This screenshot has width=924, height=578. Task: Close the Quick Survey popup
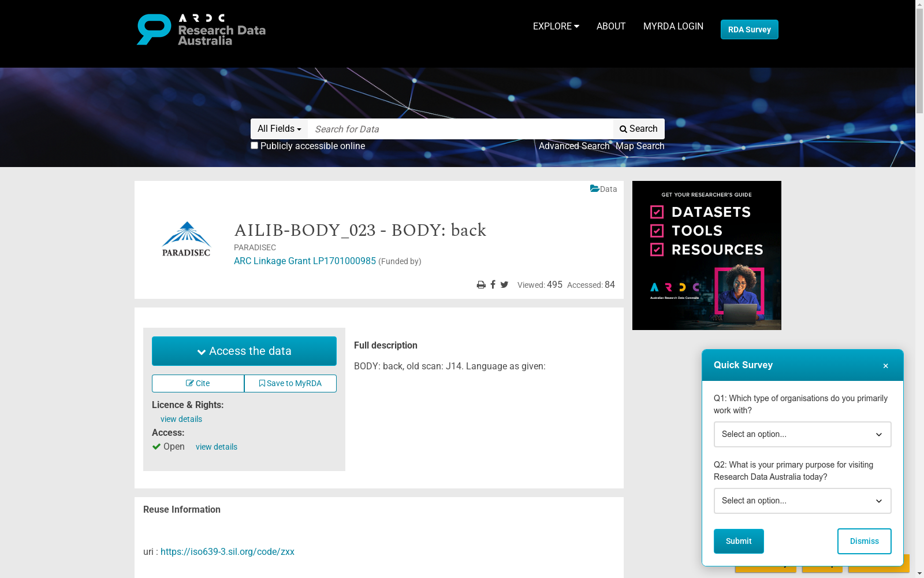tap(885, 365)
